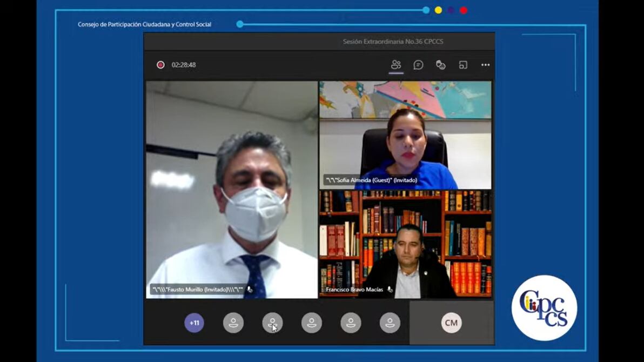Select the CM initials self-view tile

point(451,323)
